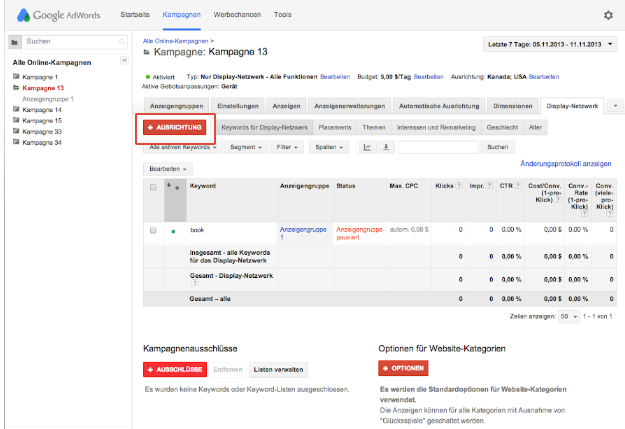
Task: Click Bearbeiten link next to Ausrichtung
Action: pos(544,77)
